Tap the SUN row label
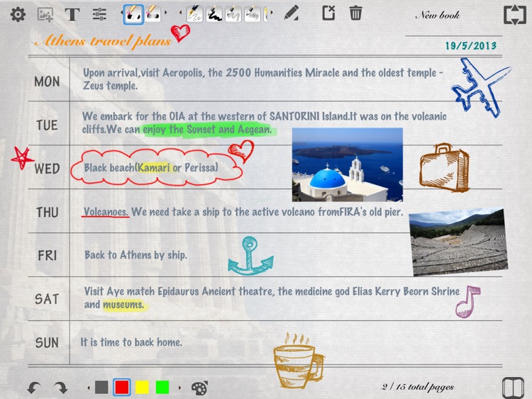The width and height of the screenshot is (532, 399). point(47,342)
